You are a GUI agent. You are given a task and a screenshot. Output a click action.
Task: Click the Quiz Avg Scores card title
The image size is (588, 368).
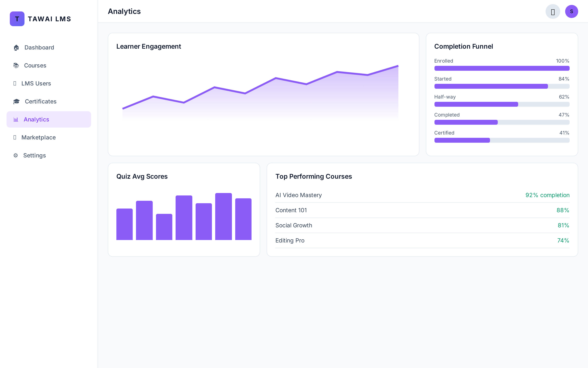(142, 176)
